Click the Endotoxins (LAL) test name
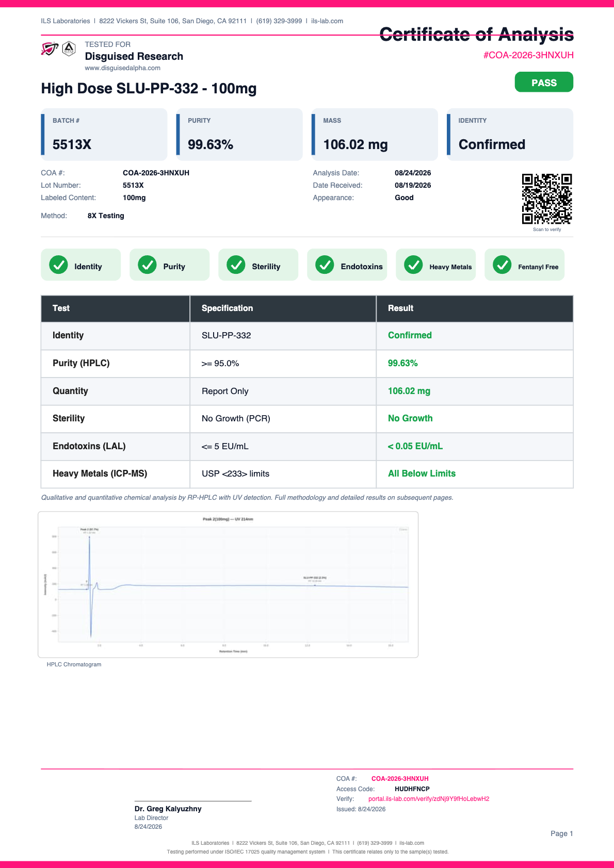614x868 pixels. coord(89,446)
